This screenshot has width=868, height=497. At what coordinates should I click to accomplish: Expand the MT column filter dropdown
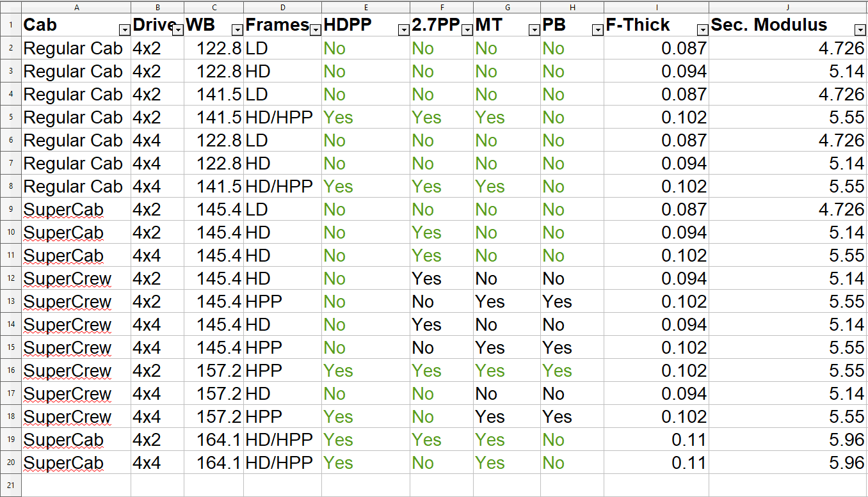[534, 30]
